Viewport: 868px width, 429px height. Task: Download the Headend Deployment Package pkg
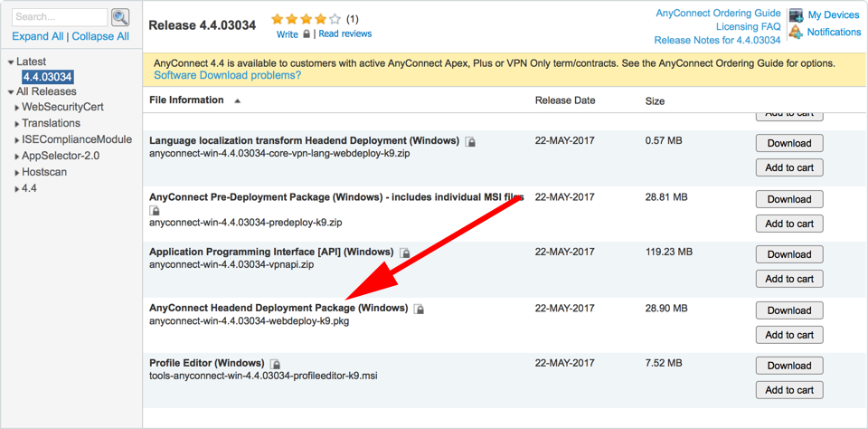tap(789, 310)
